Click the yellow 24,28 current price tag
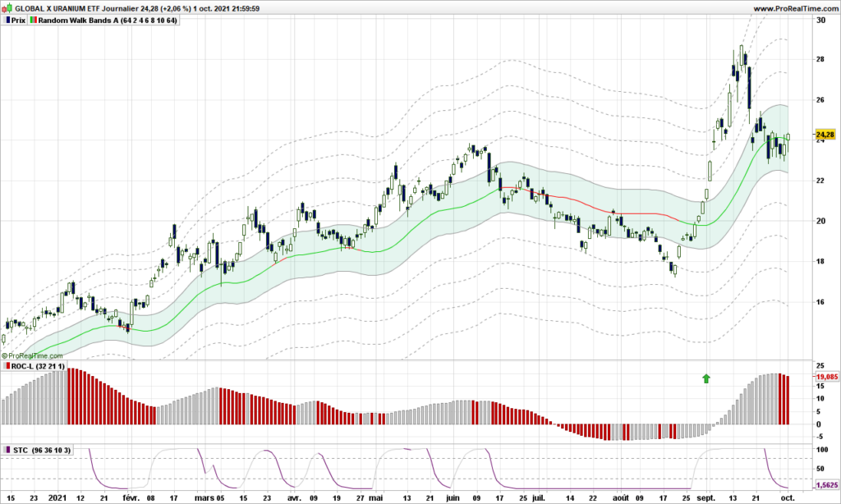841x504 pixels. pos(825,135)
